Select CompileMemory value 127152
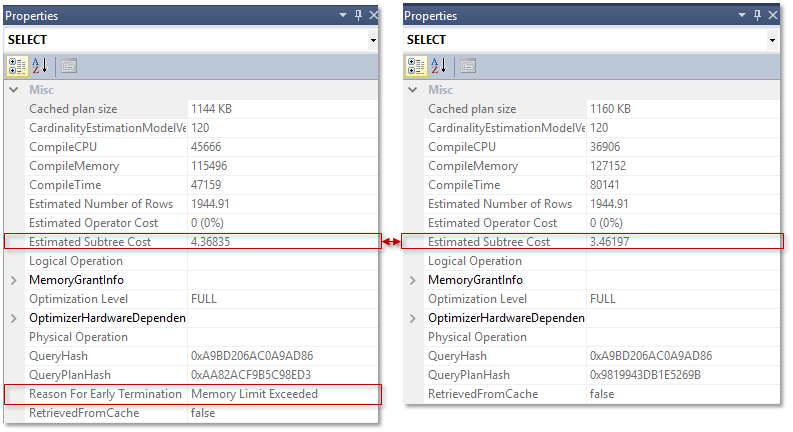This screenshot has height=432, width=793. point(608,166)
